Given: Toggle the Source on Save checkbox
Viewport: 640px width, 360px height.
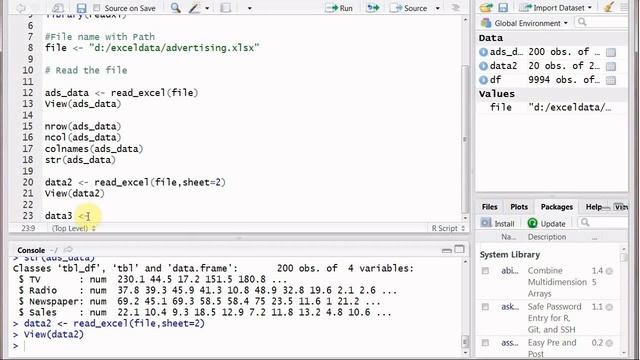Looking at the screenshot, I should (x=97, y=8).
